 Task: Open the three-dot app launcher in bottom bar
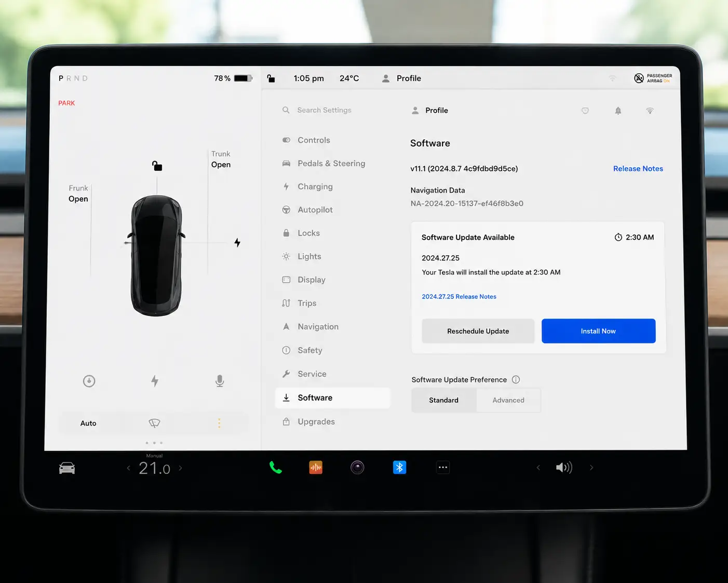[x=443, y=468]
